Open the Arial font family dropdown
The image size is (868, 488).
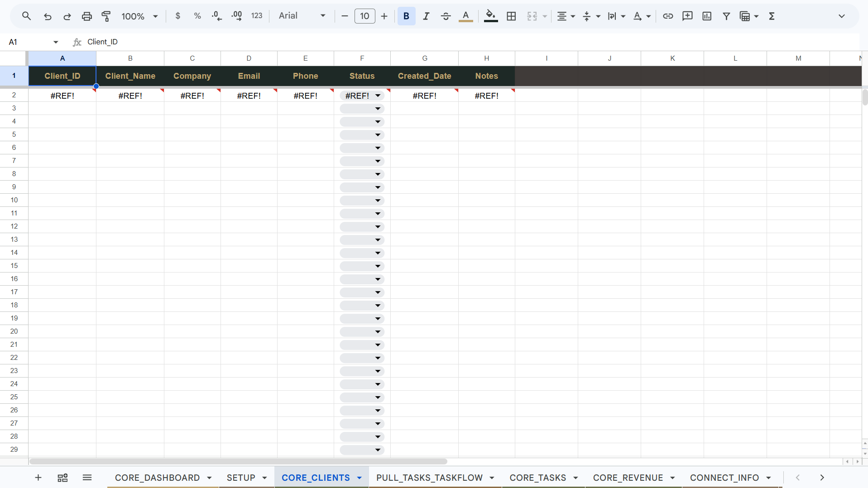(302, 16)
